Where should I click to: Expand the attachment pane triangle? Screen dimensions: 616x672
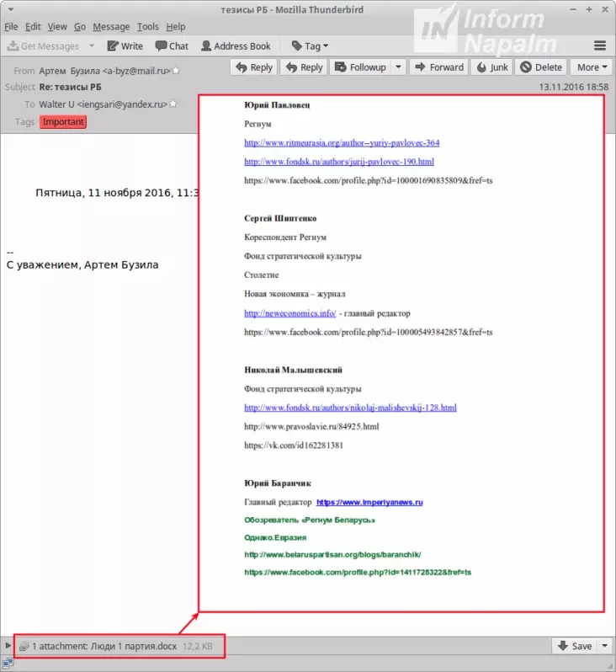pyautogui.click(x=8, y=645)
